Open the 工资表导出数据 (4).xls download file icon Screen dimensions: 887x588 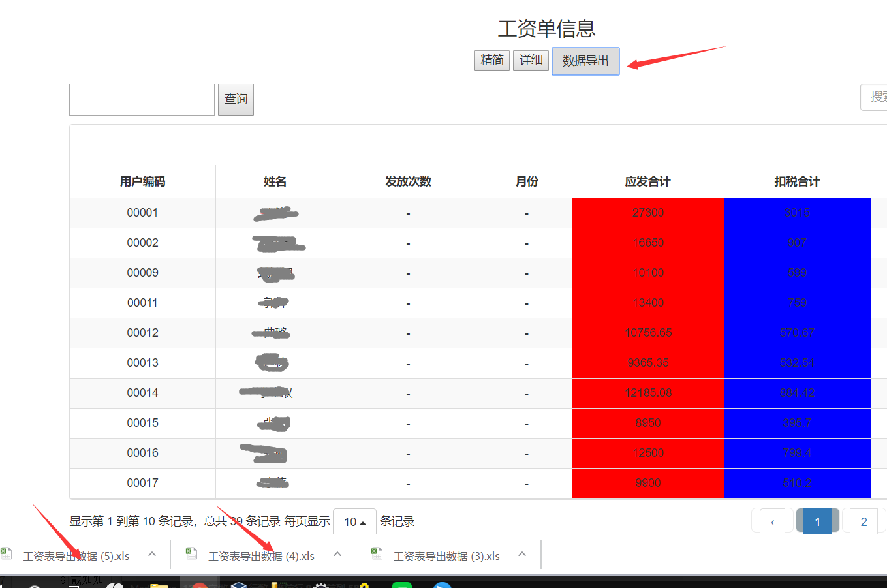(x=191, y=554)
